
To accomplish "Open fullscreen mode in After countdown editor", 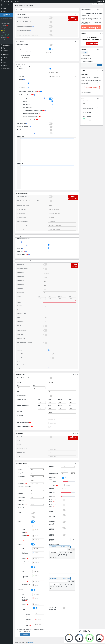I will click(64, 586).
